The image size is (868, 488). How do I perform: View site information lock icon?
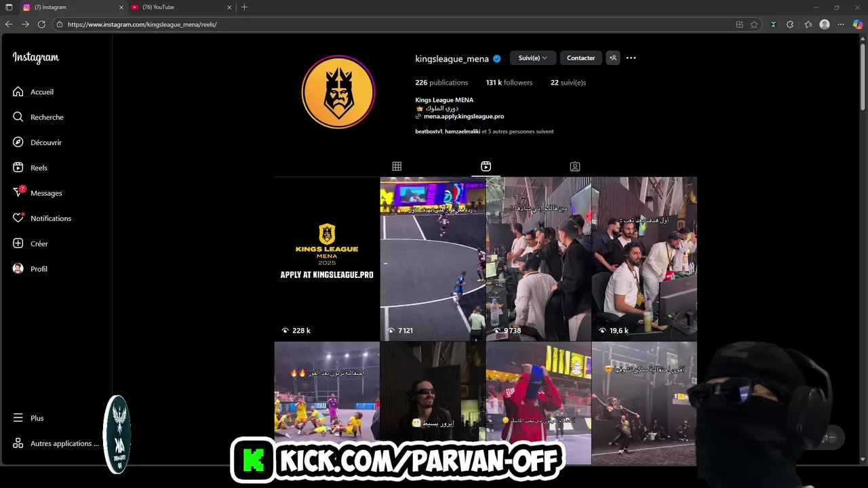pos(60,24)
